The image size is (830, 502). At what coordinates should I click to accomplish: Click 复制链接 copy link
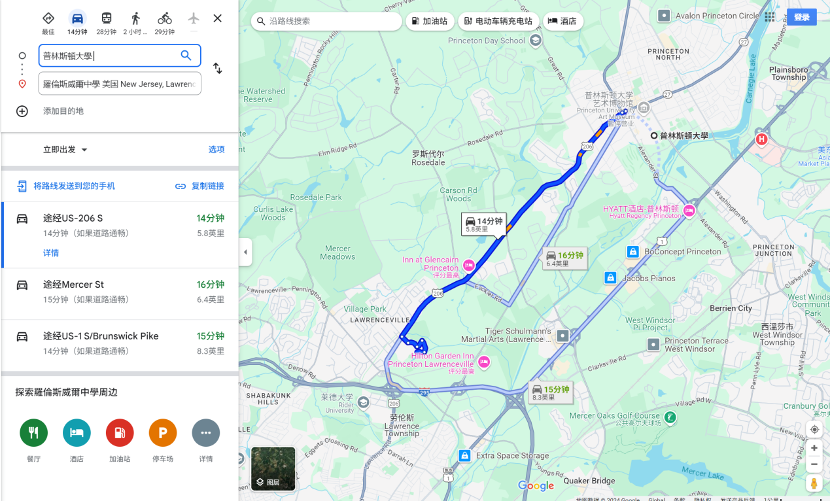200,186
